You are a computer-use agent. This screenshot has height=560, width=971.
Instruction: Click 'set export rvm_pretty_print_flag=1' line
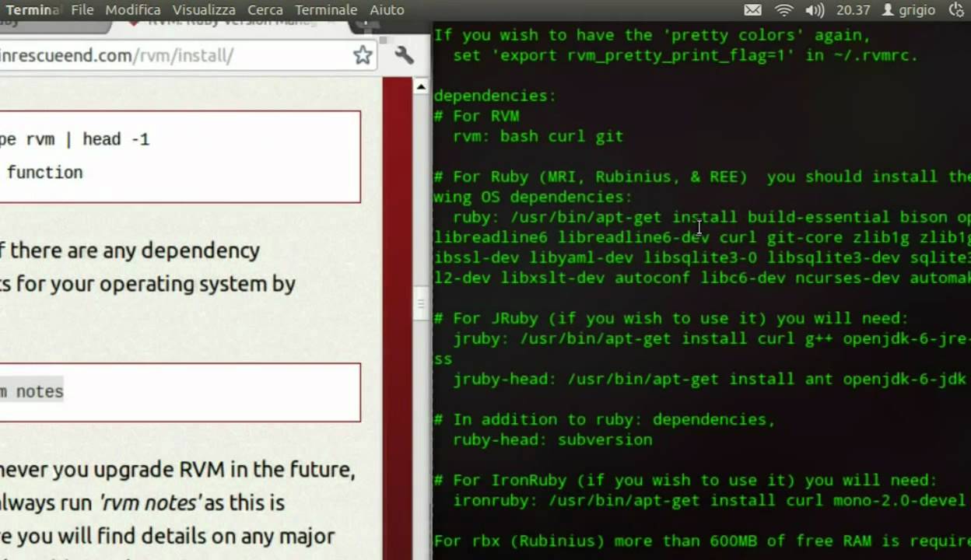(x=685, y=55)
